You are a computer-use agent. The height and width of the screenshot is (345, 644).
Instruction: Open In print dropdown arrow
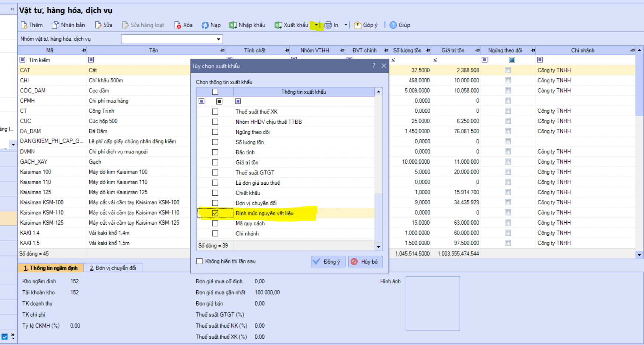346,25
